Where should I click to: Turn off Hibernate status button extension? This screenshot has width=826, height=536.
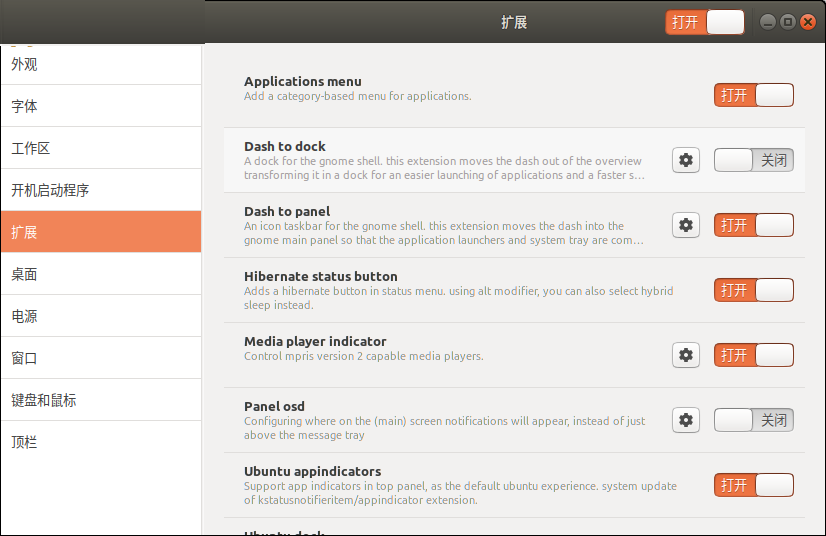click(753, 290)
